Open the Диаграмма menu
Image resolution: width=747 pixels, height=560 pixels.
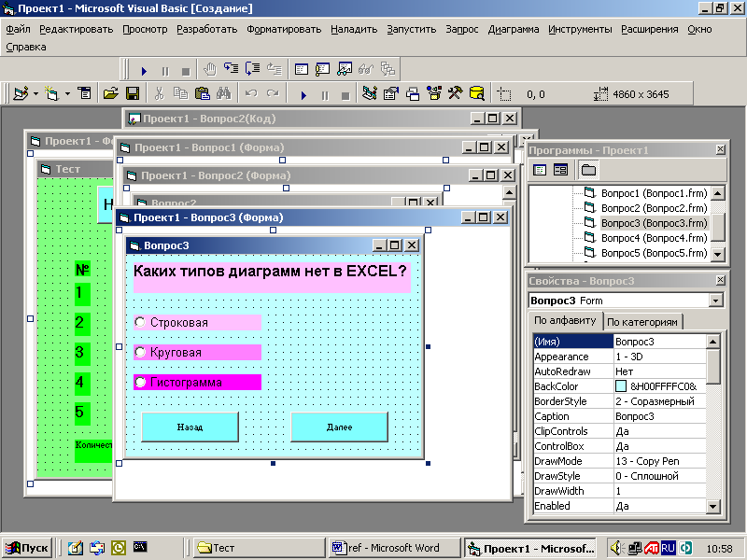(513, 29)
